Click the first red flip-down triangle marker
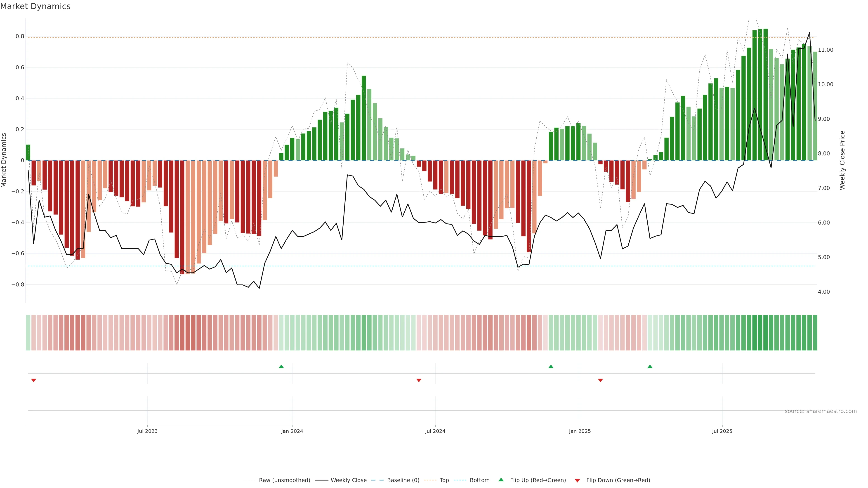The width and height of the screenshot is (868, 488). (x=33, y=380)
